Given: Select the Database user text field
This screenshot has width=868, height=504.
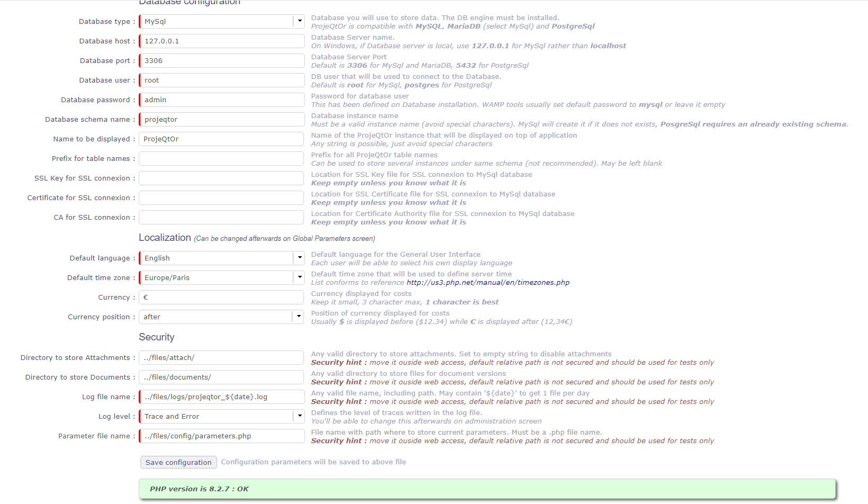Looking at the screenshot, I should [221, 80].
